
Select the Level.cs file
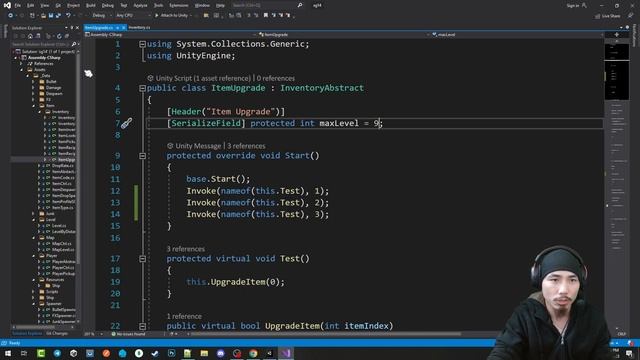point(59,226)
